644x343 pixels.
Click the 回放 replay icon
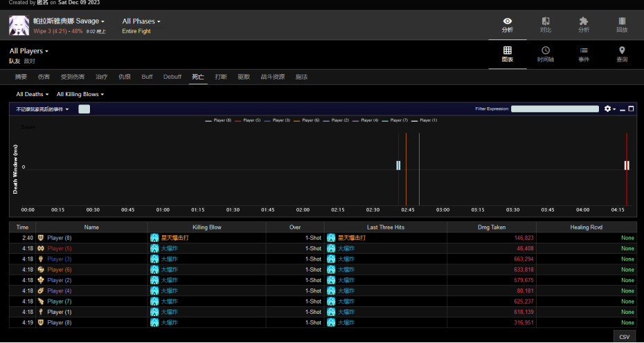[621, 21]
